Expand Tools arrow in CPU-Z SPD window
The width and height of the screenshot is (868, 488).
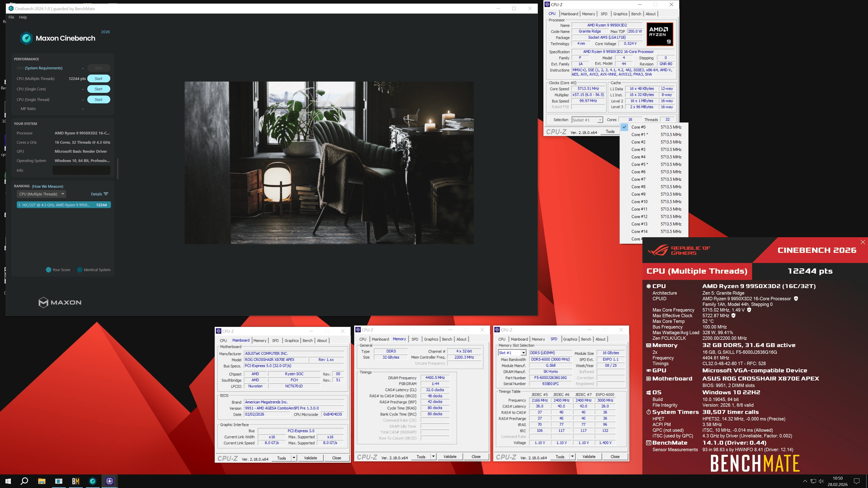[x=572, y=456]
